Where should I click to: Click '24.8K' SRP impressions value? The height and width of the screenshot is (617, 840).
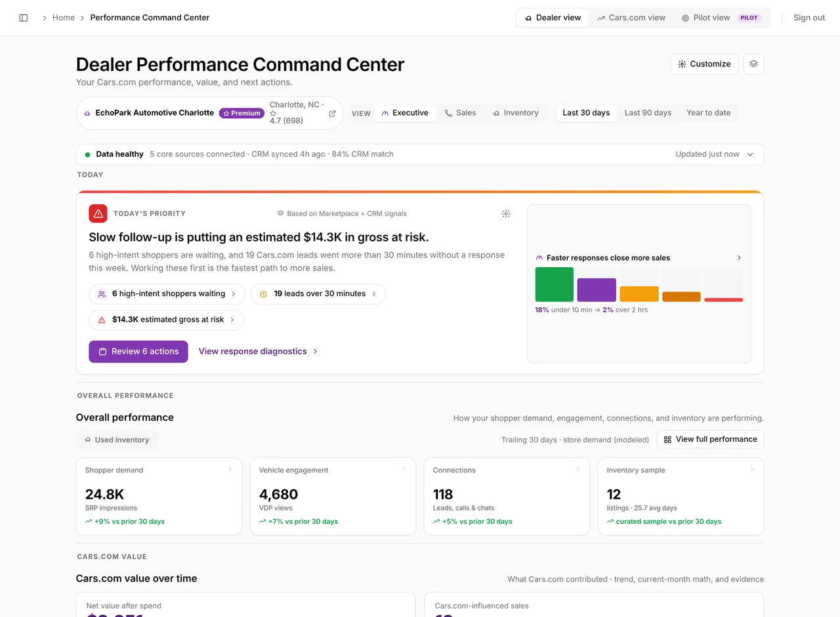click(x=105, y=494)
